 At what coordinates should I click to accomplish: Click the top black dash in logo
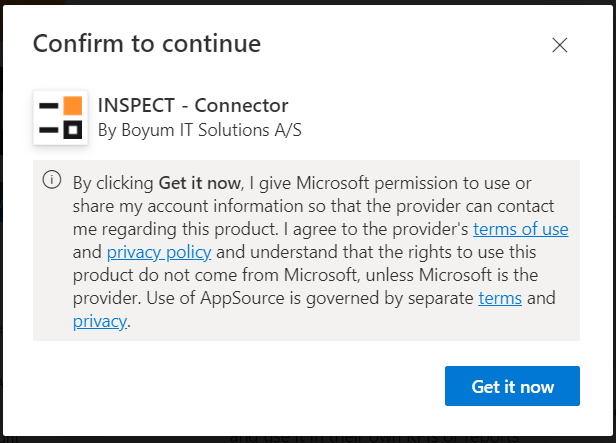click(49, 106)
